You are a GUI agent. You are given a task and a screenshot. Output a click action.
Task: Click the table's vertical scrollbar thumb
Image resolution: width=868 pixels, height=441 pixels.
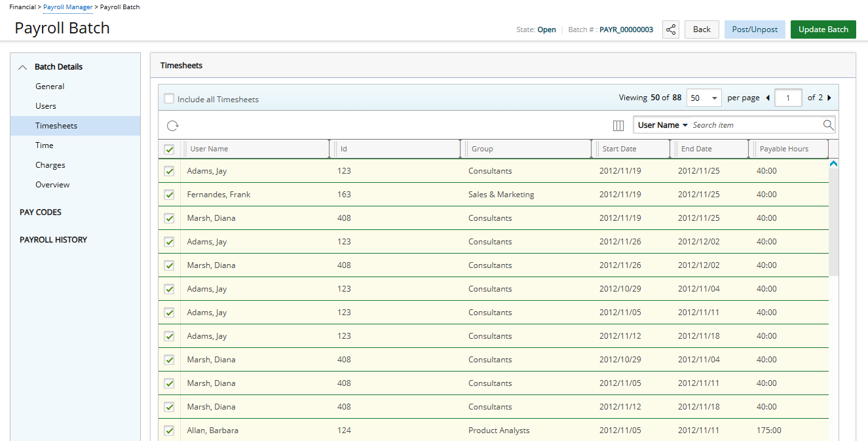pos(834,221)
